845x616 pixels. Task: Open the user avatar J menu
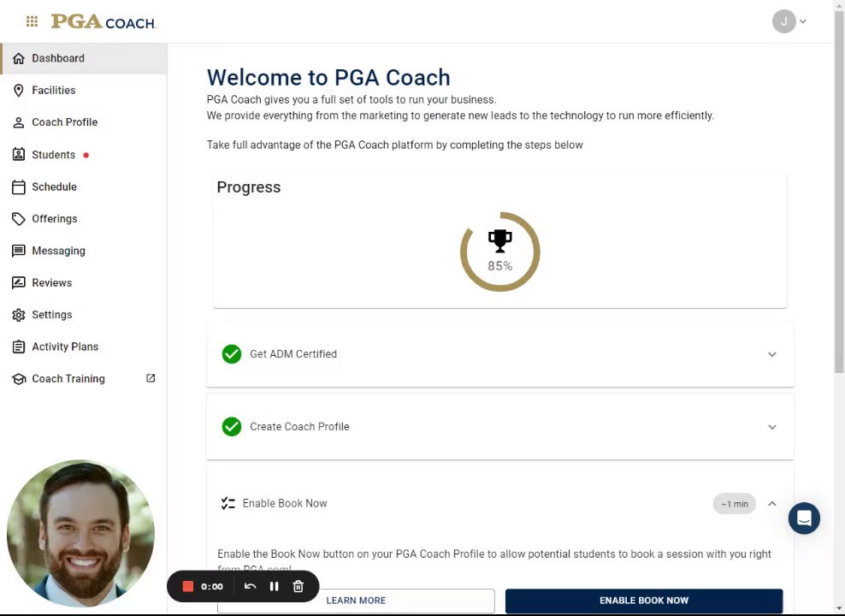[x=783, y=21]
